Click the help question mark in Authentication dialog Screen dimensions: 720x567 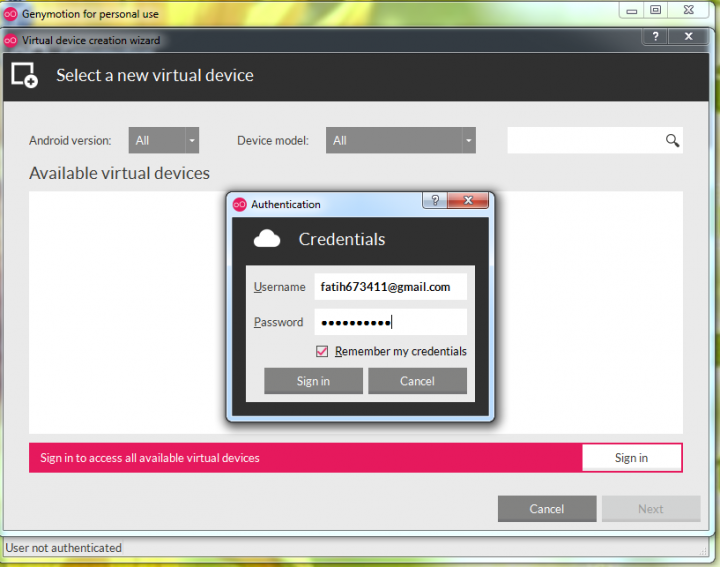[435, 200]
